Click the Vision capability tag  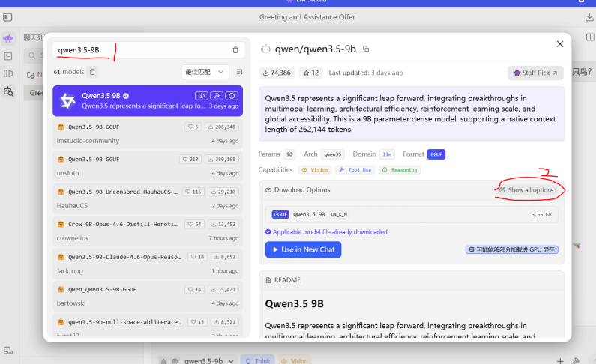315,170
